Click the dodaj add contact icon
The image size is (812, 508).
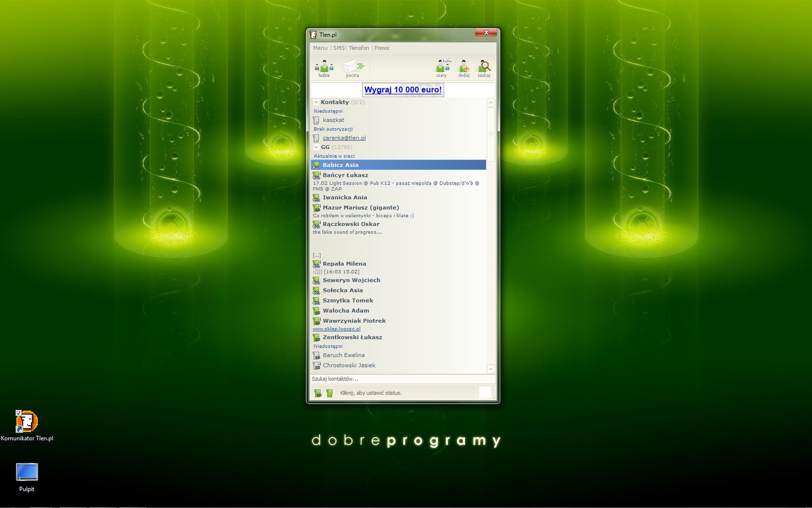tap(464, 68)
